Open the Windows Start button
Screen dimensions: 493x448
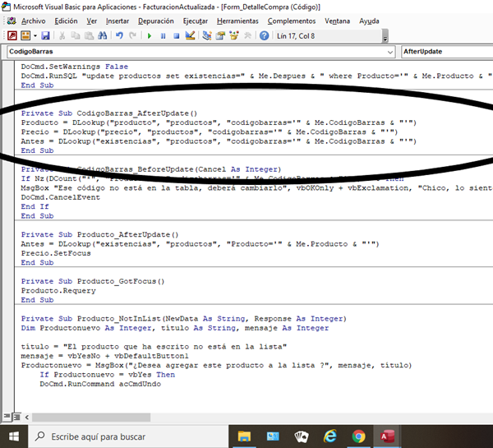click(x=14, y=435)
